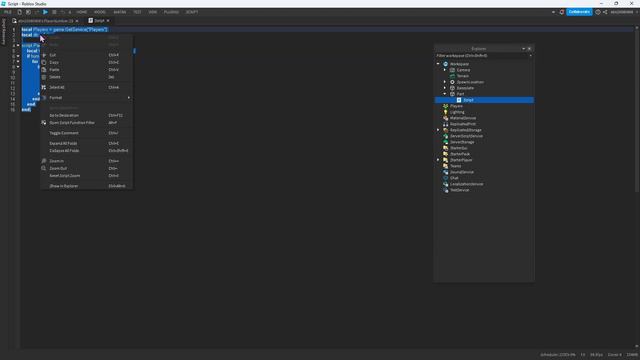The height and width of the screenshot is (360, 640).
Task: Expand the Camera node in Explorer
Action: [445, 70]
